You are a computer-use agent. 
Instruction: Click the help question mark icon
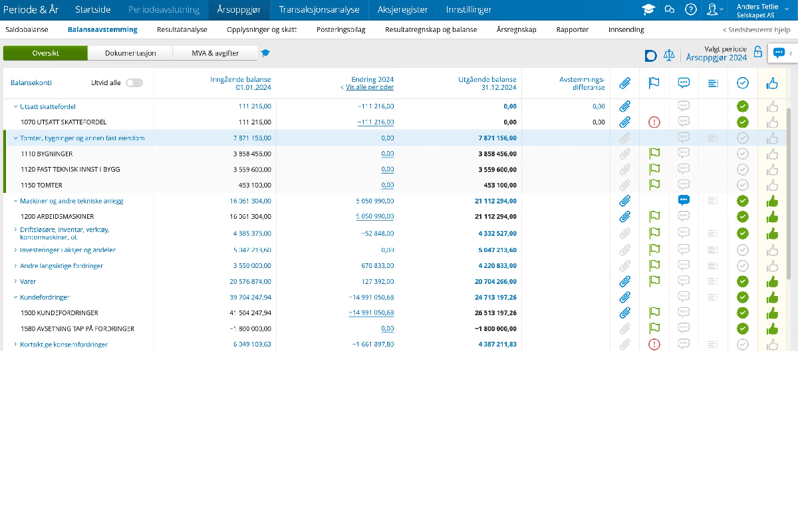pos(691,9)
